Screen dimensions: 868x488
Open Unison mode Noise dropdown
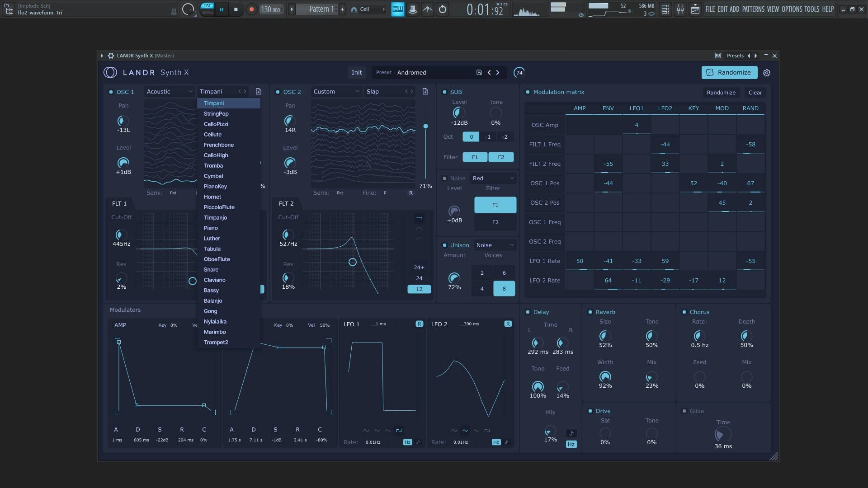point(495,245)
